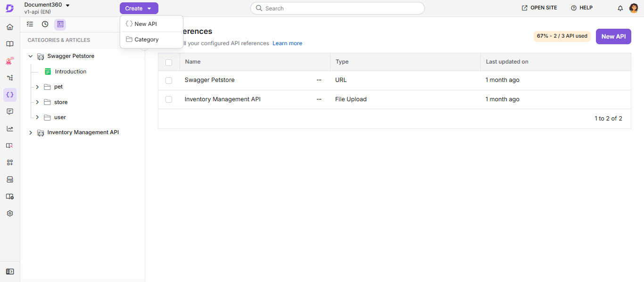Click the URL type cell
Viewport: 644px width, 282px height.
pyautogui.click(x=341, y=80)
